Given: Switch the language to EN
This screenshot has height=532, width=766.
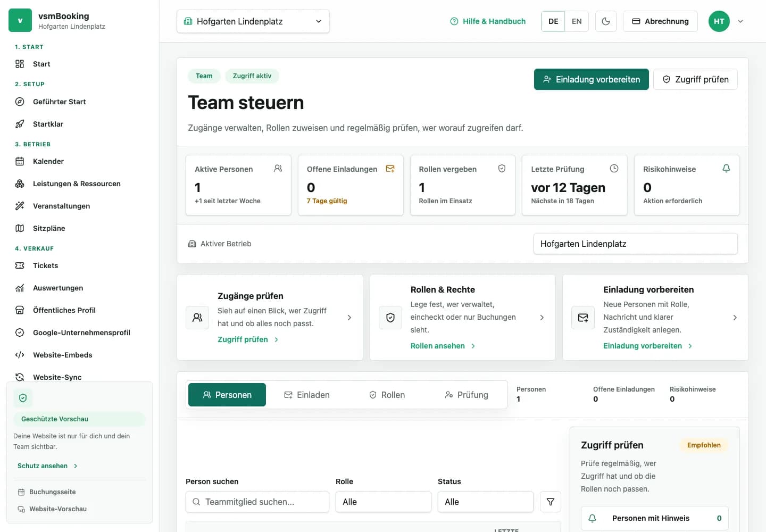Looking at the screenshot, I should click(577, 21).
